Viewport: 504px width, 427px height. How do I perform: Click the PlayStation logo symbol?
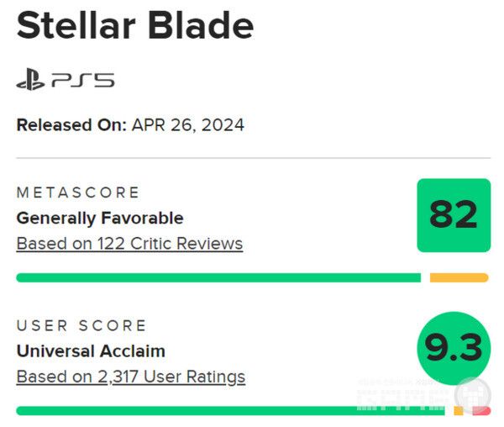(29, 81)
